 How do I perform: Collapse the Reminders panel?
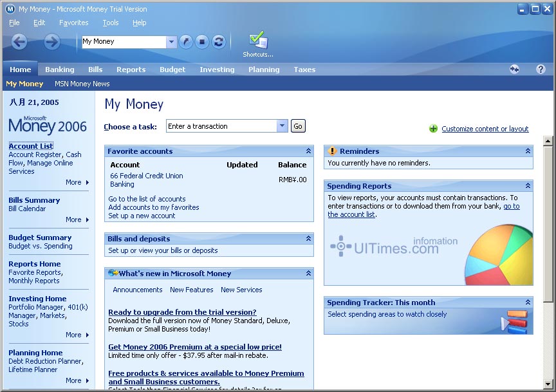(x=528, y=151)
